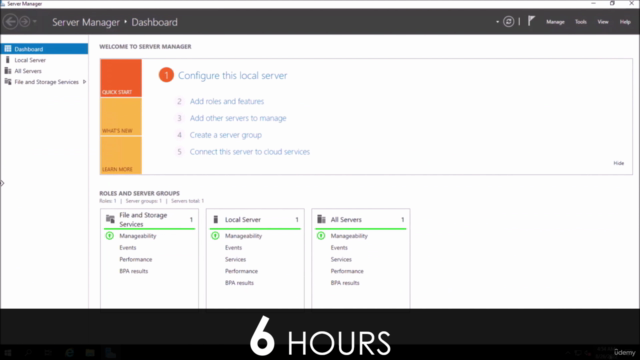Open Performance in All Servers tile
Screen dimensions: 640x360
pyautogui.click(x=347, y=271)
